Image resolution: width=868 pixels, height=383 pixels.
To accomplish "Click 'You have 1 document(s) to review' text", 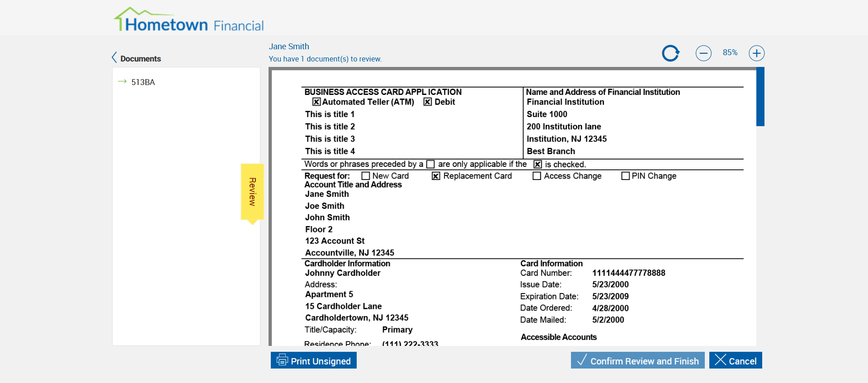I will 325,59.
